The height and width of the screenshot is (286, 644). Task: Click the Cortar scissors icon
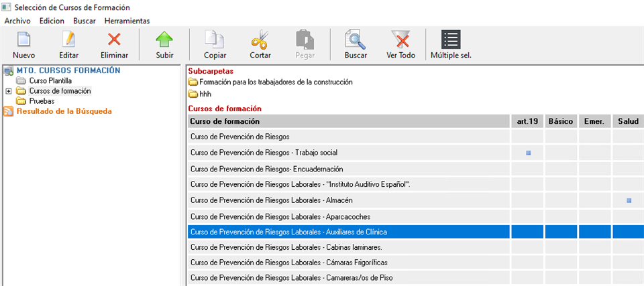(x=260, y=40)
